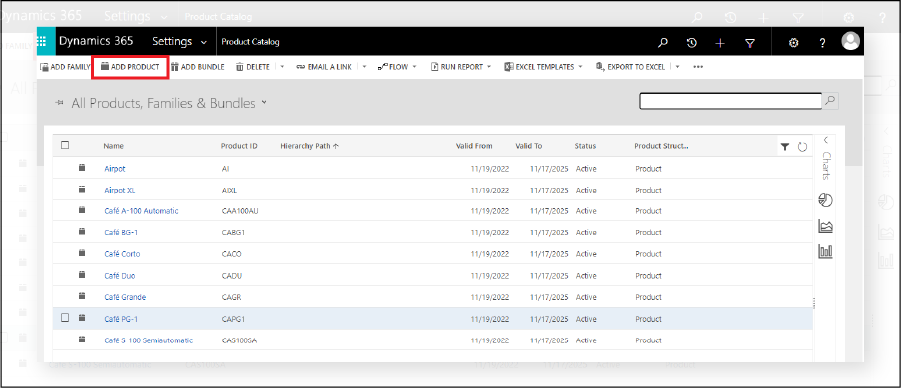Click Product ID cell CAA100AU
901x388 pixels.
pyautogui.click(x=240, y=212)
